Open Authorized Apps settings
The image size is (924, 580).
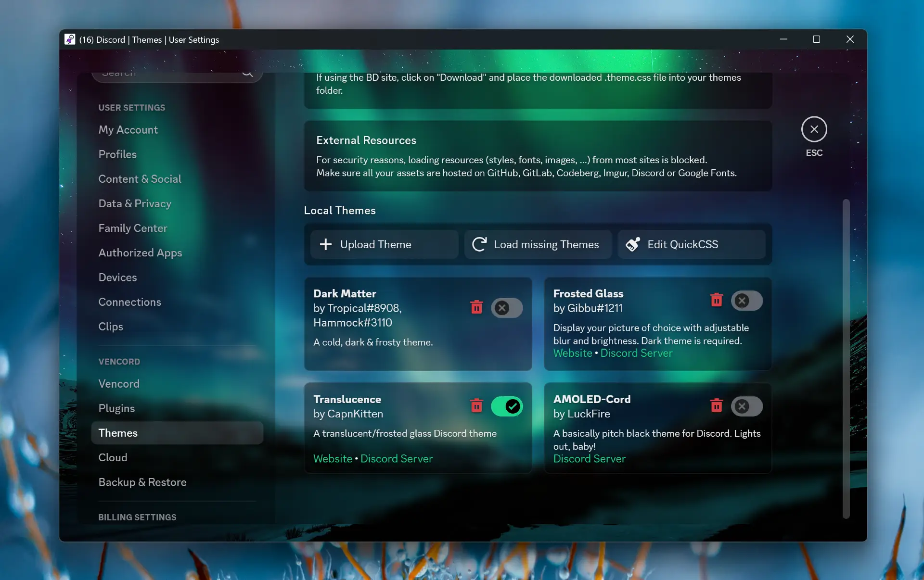[x=177, y=252]
